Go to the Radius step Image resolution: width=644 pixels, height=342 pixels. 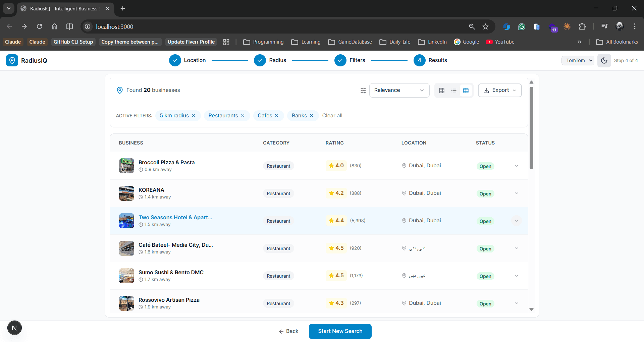(270, 60)
